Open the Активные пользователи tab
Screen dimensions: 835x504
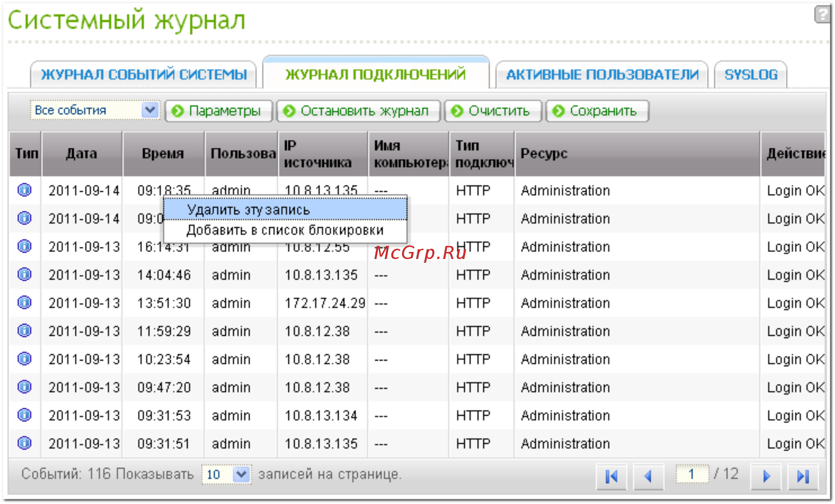(x=602, y=74)
